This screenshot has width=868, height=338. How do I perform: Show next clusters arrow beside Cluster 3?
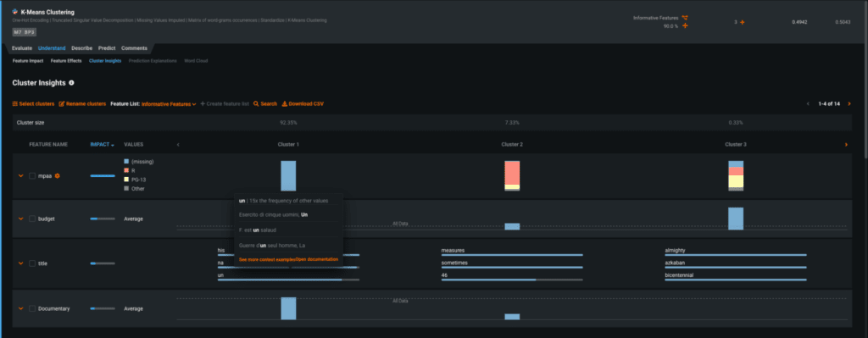click(x=846, y=144)
